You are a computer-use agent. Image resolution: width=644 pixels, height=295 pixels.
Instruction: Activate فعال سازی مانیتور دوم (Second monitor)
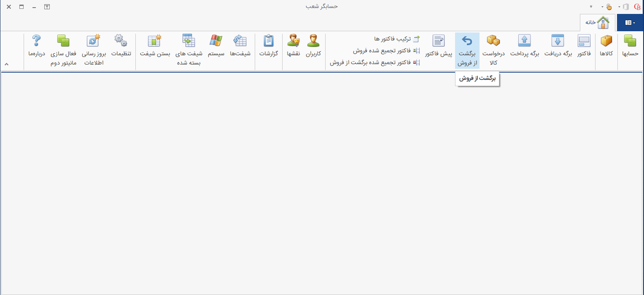point(63,50)
